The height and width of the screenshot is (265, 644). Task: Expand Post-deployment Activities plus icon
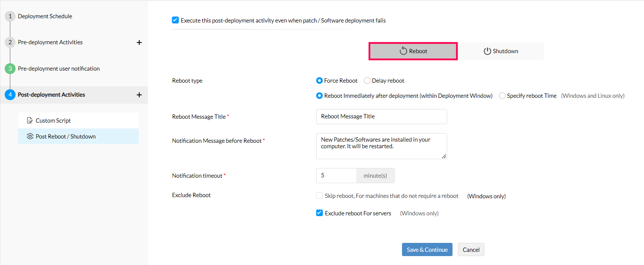139,95
